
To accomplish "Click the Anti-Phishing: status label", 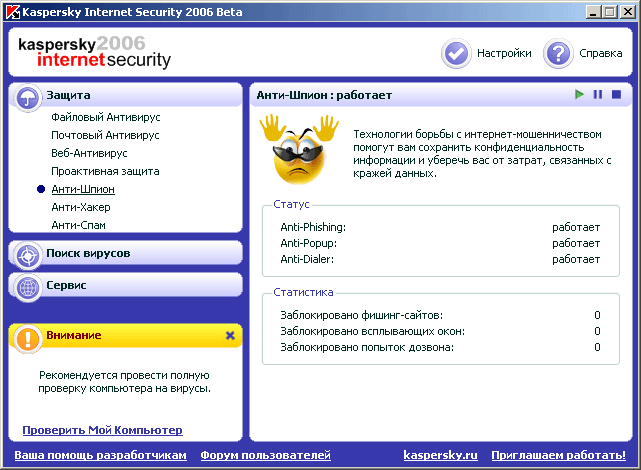I will point(313,227).
